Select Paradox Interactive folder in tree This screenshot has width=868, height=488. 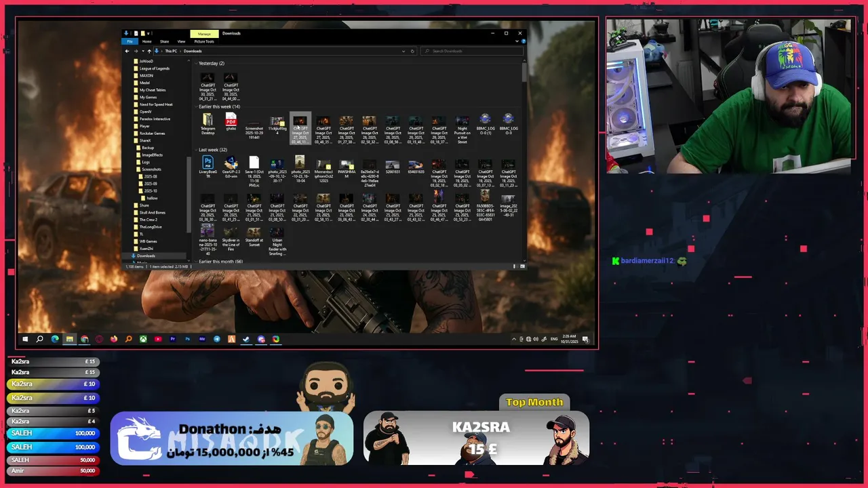155,119
